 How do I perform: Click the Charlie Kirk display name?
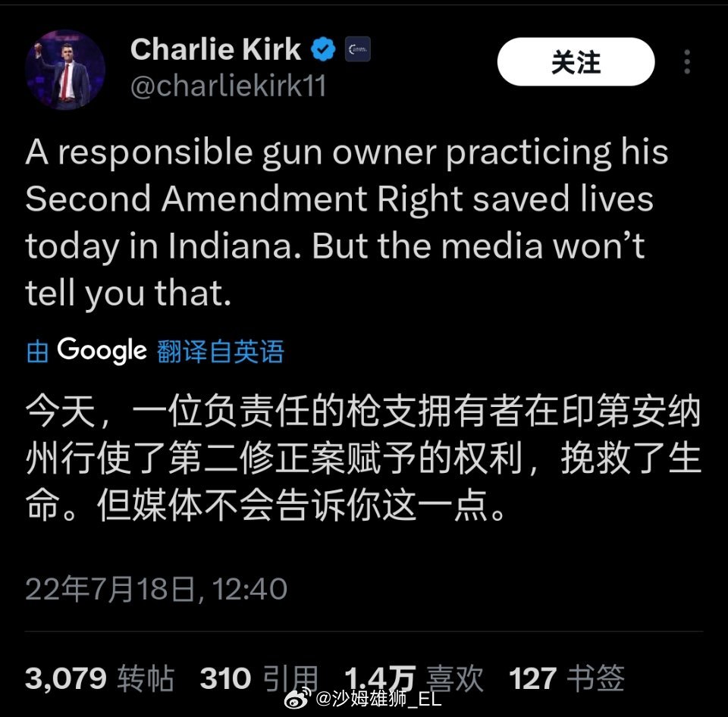coord(215,49)
